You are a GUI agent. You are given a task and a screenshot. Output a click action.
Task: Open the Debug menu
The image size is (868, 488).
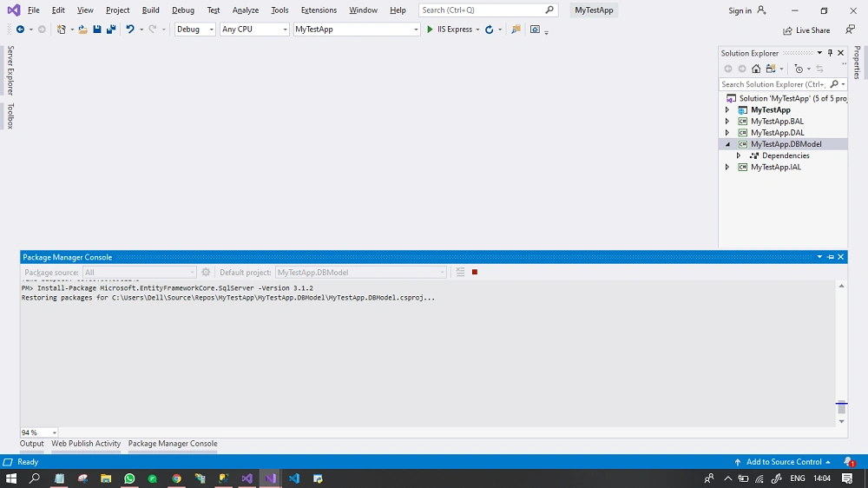[183, 10]
